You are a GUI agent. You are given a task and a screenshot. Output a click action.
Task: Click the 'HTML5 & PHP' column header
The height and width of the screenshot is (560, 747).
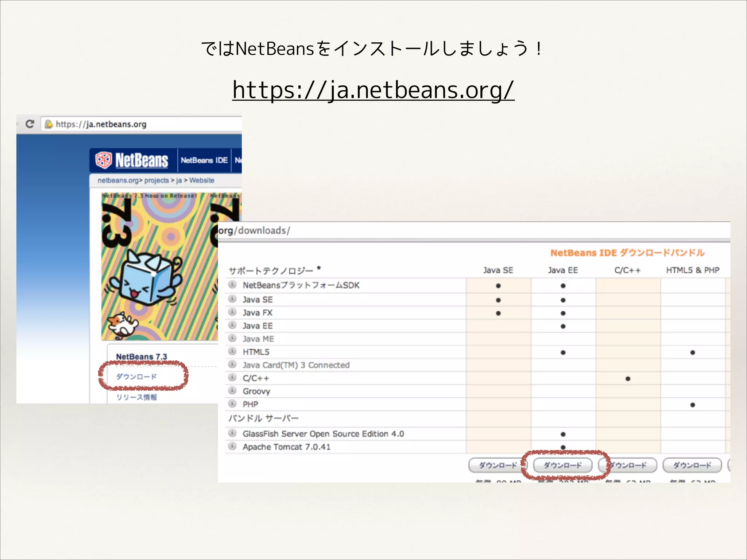click(693, 270)
